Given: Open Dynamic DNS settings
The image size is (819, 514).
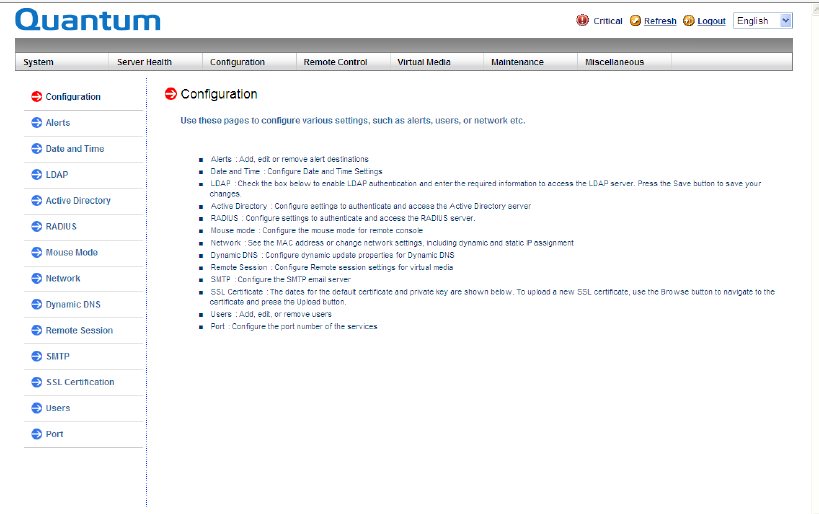Looking at the screenshot, I should click(73, 304).
